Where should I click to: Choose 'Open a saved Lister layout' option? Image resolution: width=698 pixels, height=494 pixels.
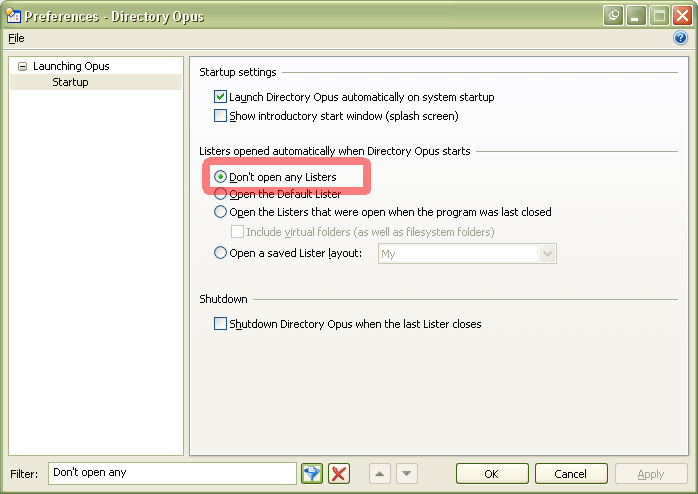[x=221, y=253]
